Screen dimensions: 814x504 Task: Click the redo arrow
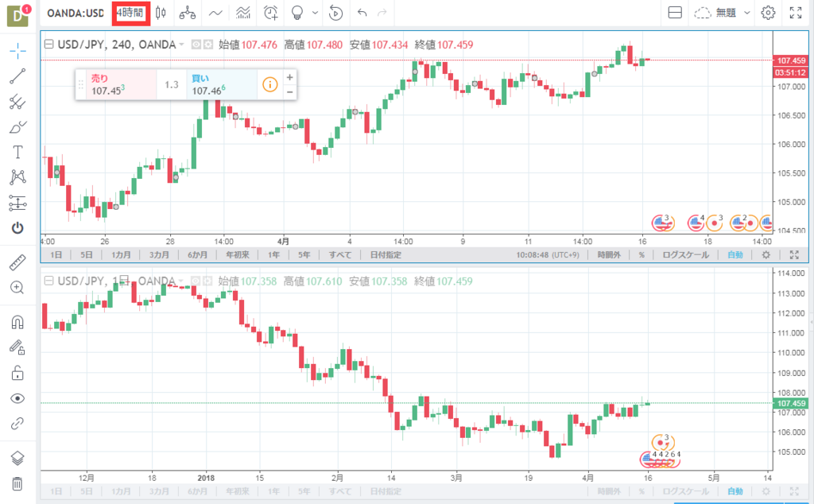(382, 13)
